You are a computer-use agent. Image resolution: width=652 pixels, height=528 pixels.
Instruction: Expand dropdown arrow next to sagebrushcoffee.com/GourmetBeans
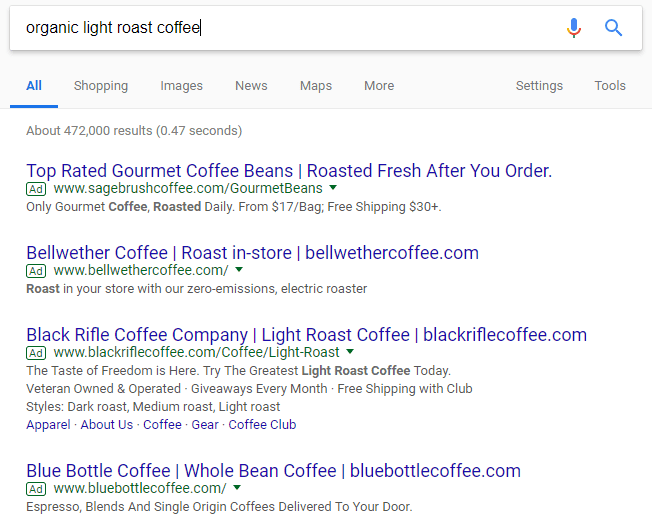pyautogui.click(x=333, y=188)
